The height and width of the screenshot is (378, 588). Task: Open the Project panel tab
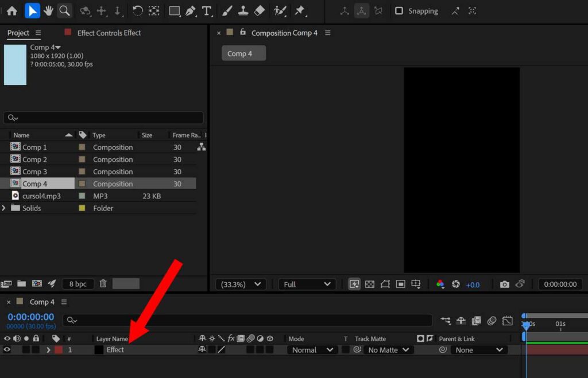[x=18, y=33]
